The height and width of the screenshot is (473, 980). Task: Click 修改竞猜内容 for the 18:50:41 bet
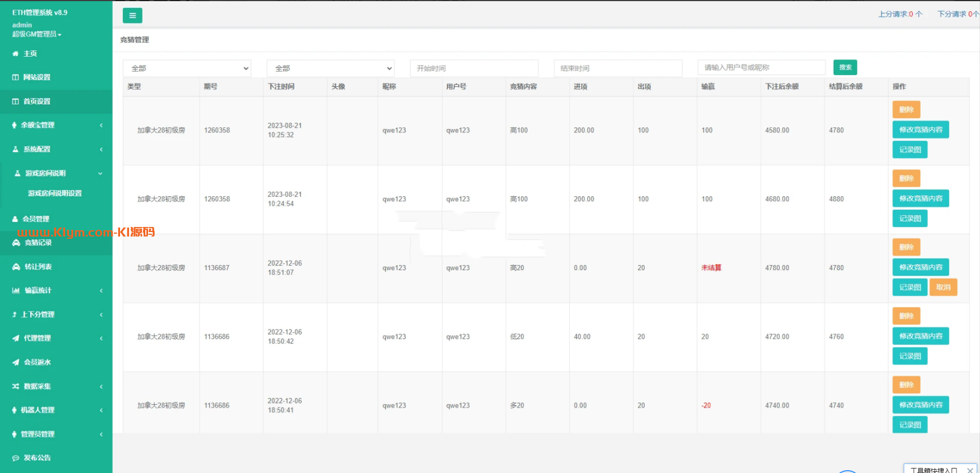pyautogui.click(x=921, y=405)
